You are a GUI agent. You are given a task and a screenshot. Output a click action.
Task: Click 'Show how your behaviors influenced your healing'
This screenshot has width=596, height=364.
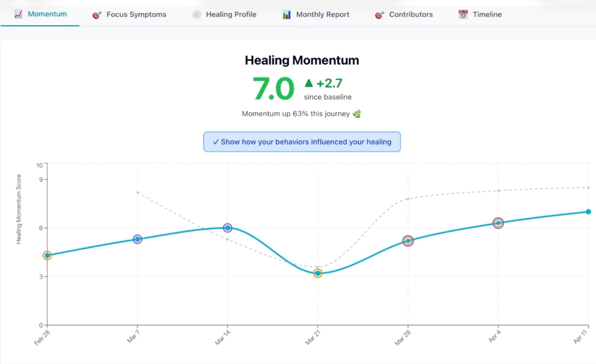[x=302, y=142]
